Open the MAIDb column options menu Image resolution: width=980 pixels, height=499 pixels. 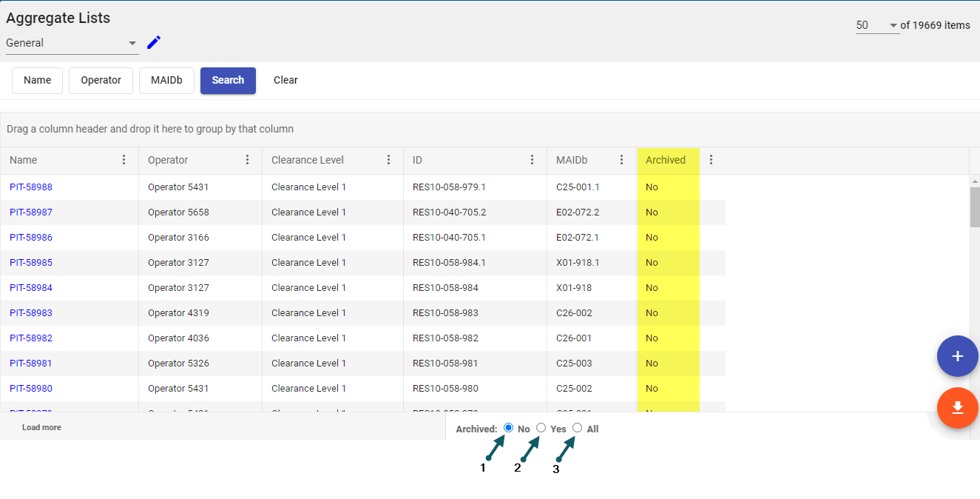[x=622, y=160]
